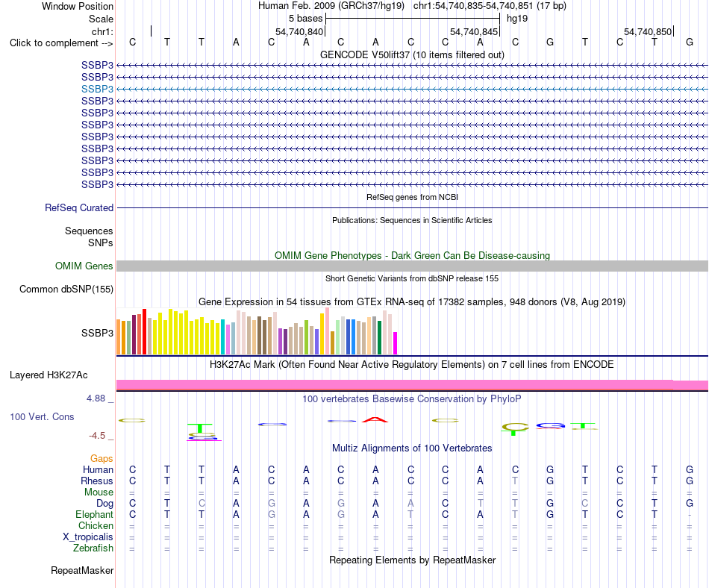Select the Window Position label
Screen dimensions: 709x588
tap(78, 6)
